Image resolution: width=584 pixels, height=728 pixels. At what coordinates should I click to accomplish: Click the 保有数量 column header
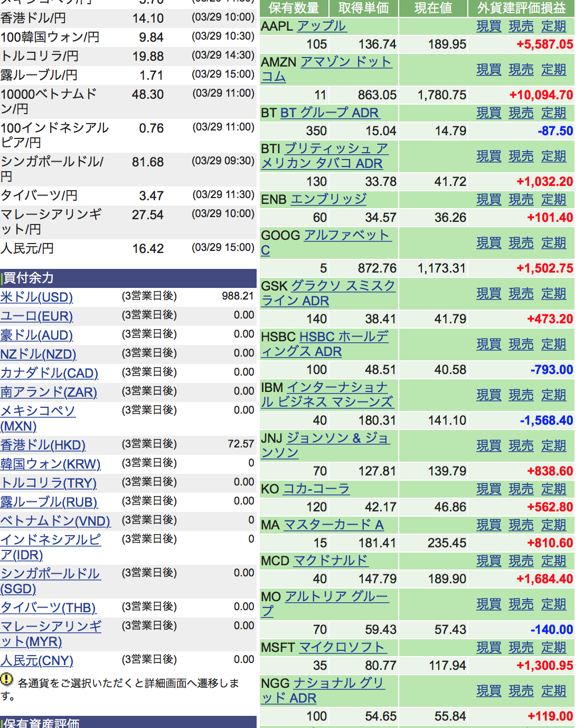click(294, 8)
